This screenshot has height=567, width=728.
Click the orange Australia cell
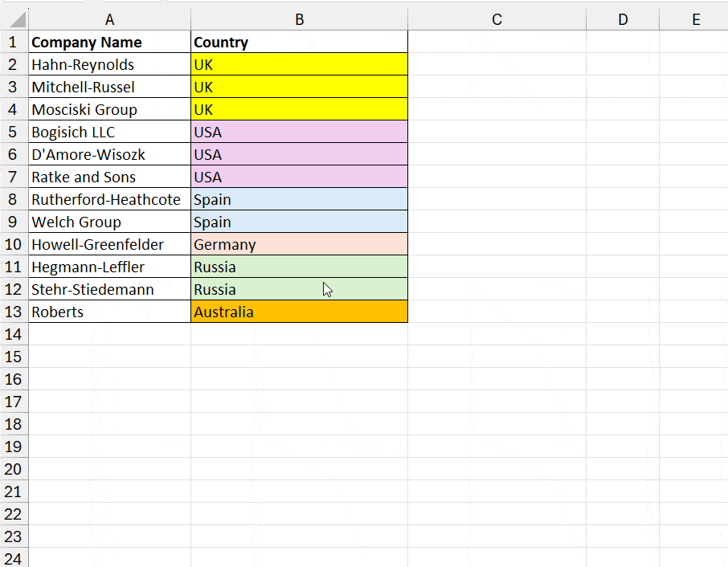[300, 312]
